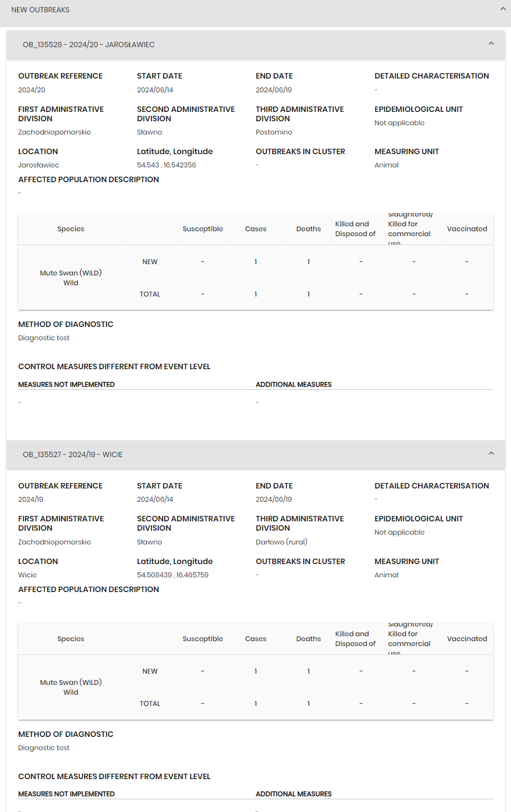Click the Postomino third division value
This screenshot has width=511, height=812.
[274, 132]
